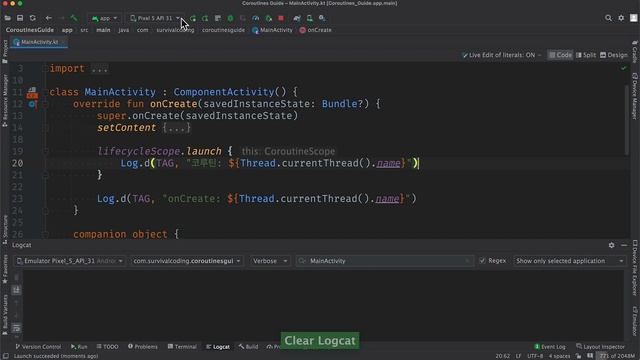Click the class gutter icon on line 11
The width and height of the screenshot is (640, 360).
click(x=32, y=93)
